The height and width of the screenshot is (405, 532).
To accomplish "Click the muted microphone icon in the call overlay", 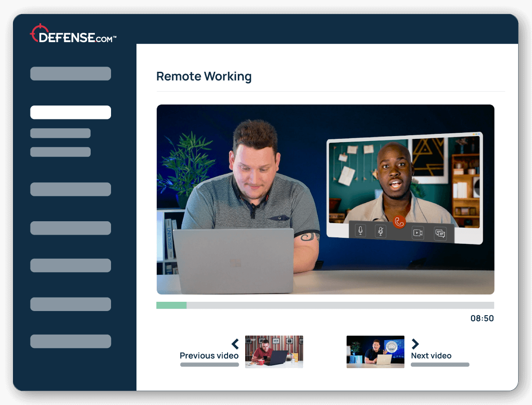I will (x=381, y=231).
